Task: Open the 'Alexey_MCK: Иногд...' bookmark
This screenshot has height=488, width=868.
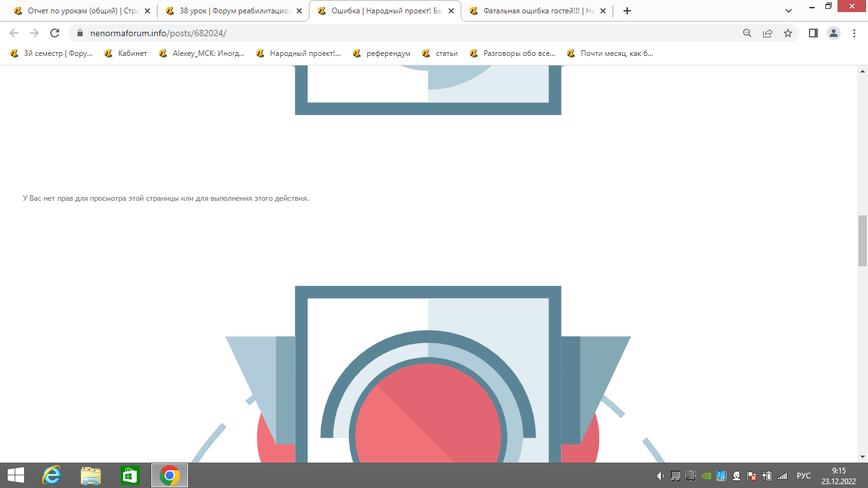Action: [x=201, y=53]
